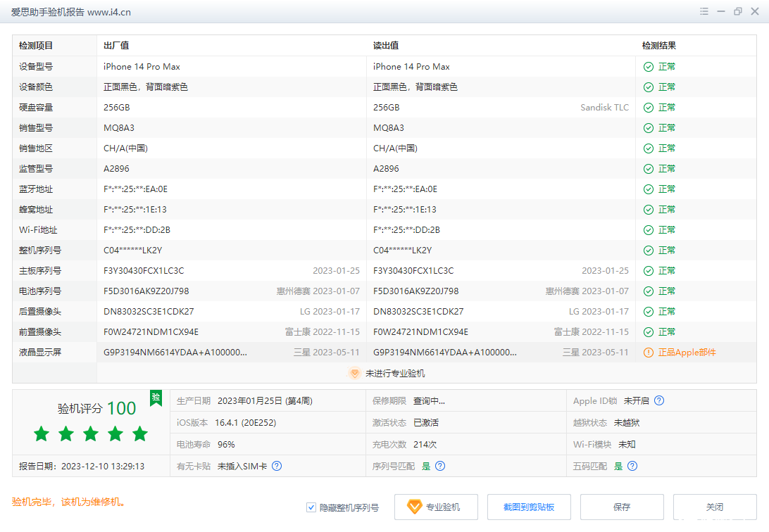Click the 正品Apple部件 result text
The height and width of the screenshot is (532, 769).
tap(687, 353)
